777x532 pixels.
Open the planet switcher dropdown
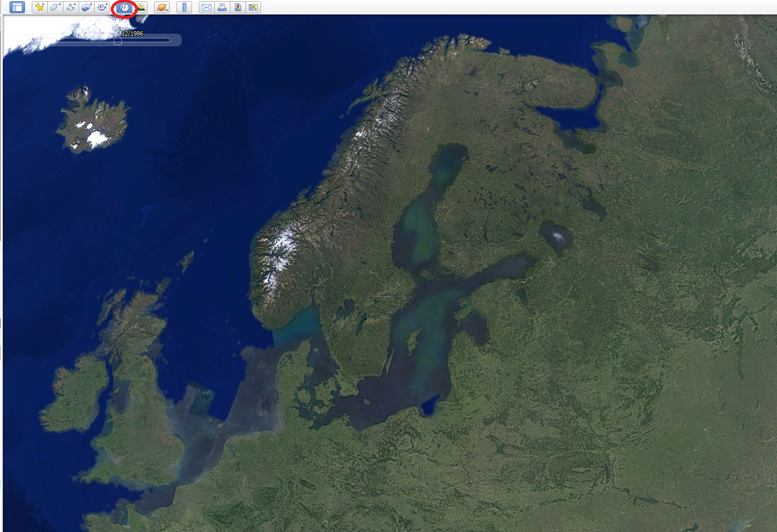tap(162, 7)
